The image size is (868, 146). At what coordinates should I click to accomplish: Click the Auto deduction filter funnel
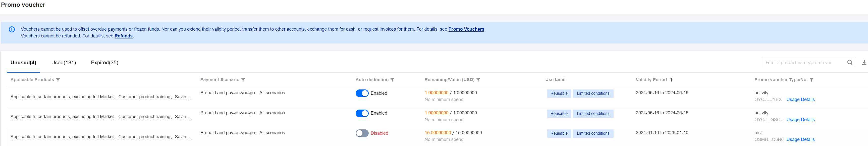[x=392, y=80]
